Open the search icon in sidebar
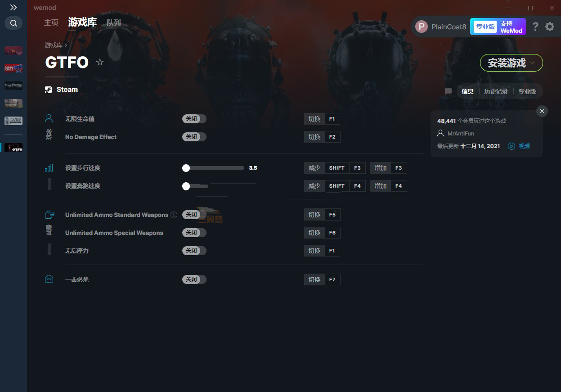Viewport: 561px width, 392px height. click(x=13, y=23)
